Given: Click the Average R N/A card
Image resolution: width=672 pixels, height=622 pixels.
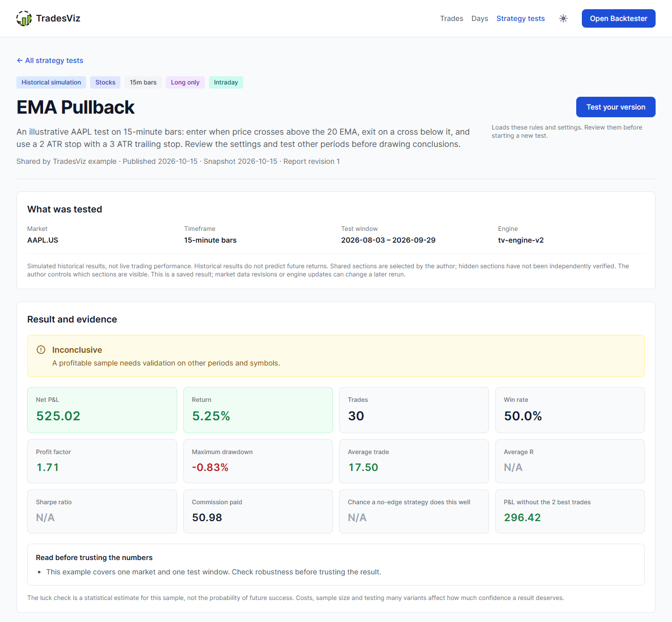Looking at the screenshot, I should (x=570, y=461).
